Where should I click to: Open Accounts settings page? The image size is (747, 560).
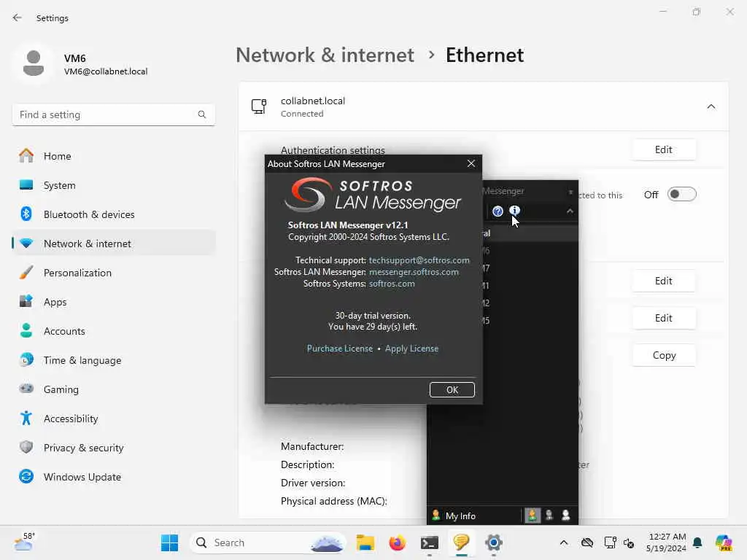tap(113, 331)
